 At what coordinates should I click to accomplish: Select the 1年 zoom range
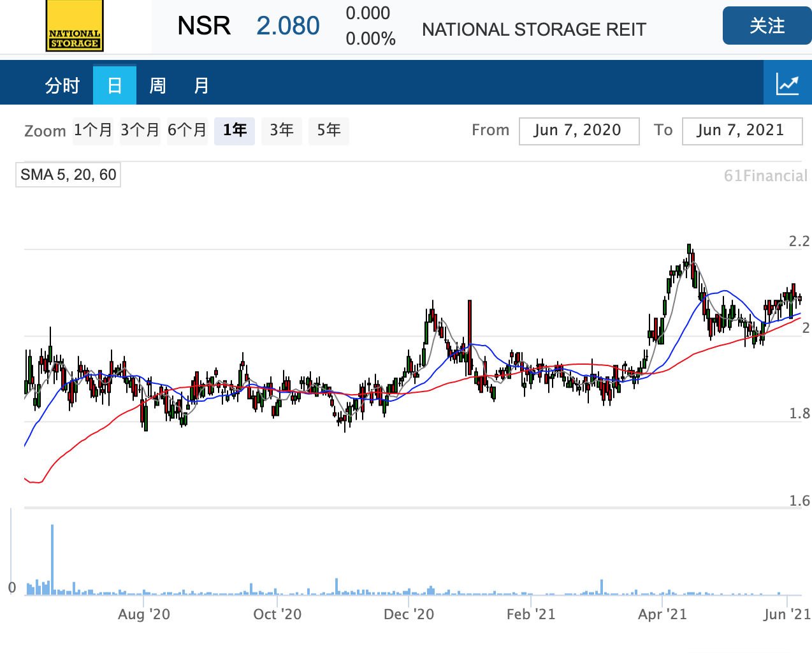tap(235, 131)
